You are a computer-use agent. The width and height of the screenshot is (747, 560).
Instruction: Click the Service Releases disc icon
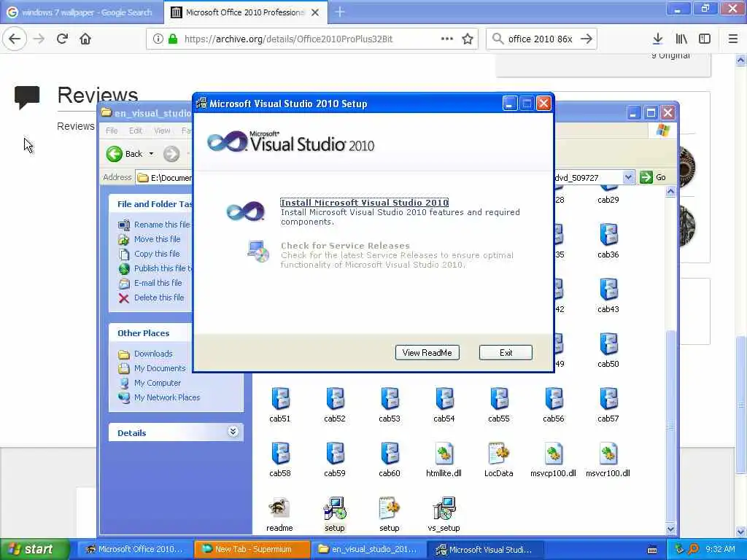click(258, 252)
